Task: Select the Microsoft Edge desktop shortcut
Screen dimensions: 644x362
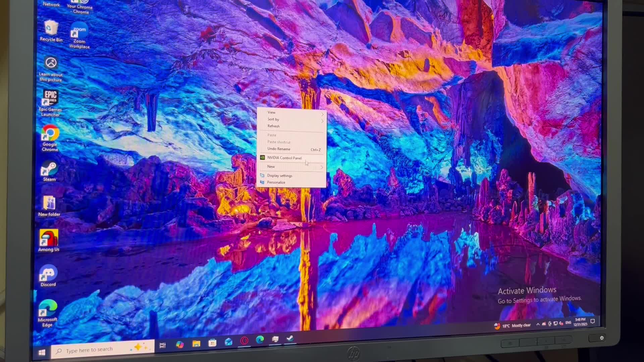Action: pos(48,313)
